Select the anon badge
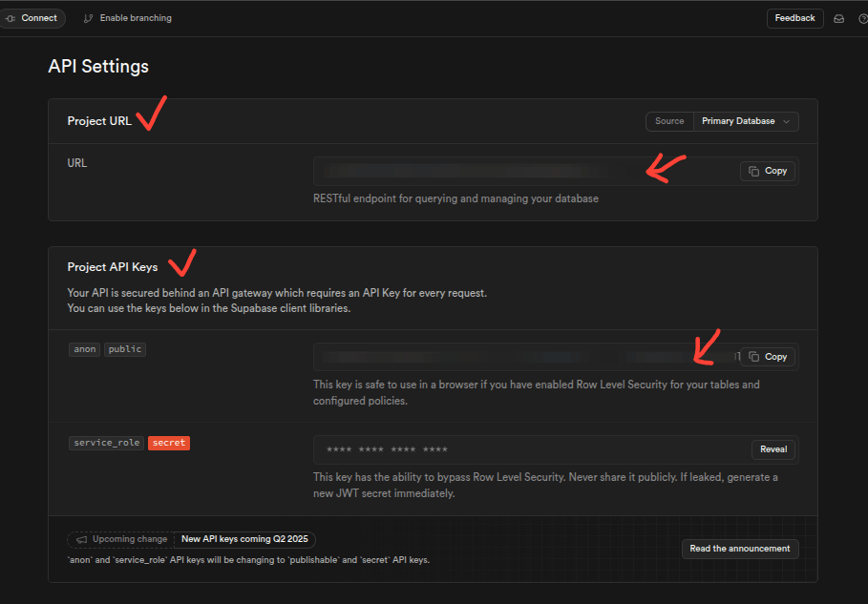Screen dimensions: 868x604 (x=84, y=348)
